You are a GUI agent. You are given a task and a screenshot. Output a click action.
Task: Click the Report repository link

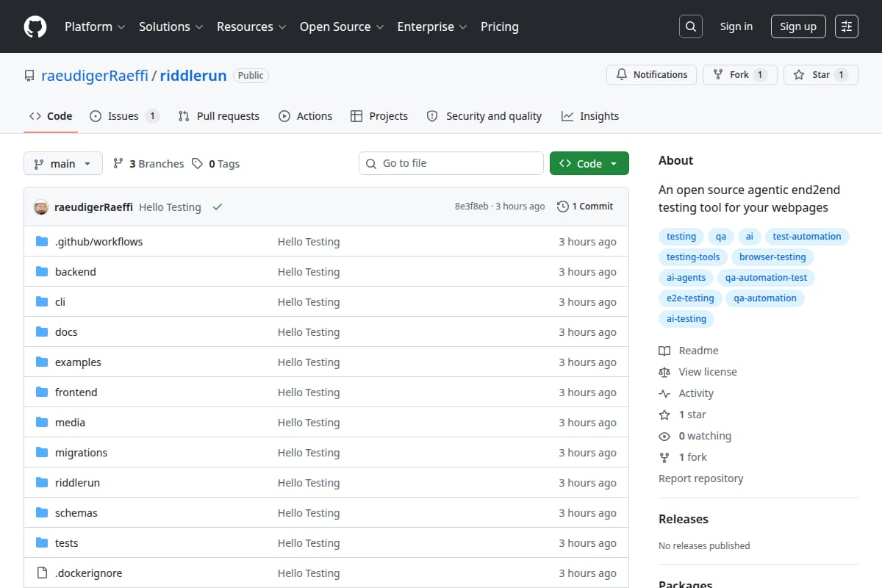(x=701, y=478)
